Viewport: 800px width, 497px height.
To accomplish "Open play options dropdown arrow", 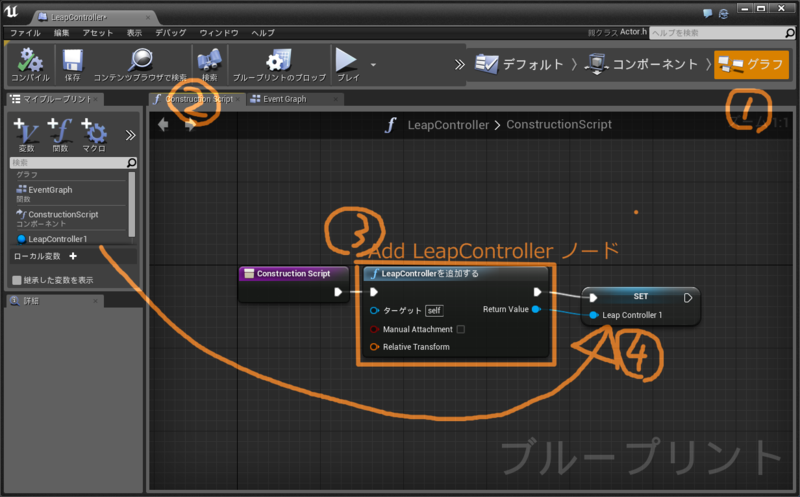I will point(373,65).
